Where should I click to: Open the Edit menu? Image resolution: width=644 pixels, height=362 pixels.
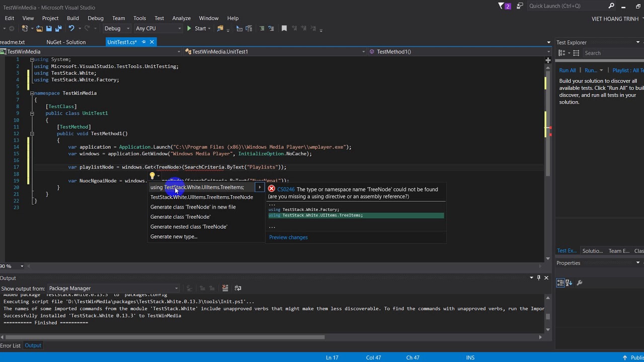tap(9, 18)
